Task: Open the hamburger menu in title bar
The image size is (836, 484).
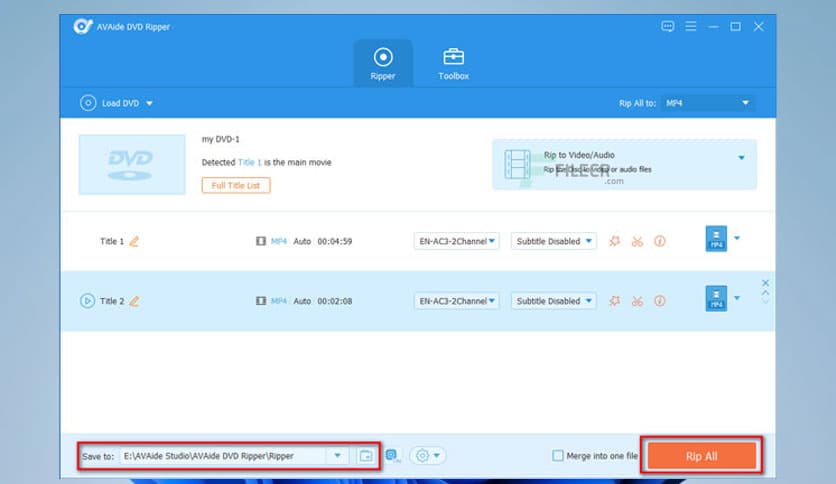Action: (x=691, y=26)
